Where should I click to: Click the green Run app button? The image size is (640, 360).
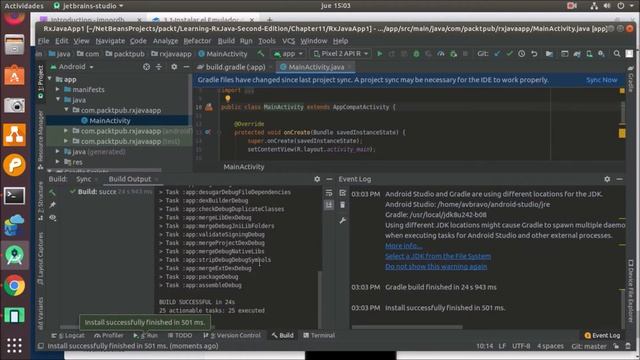[380, 54]
